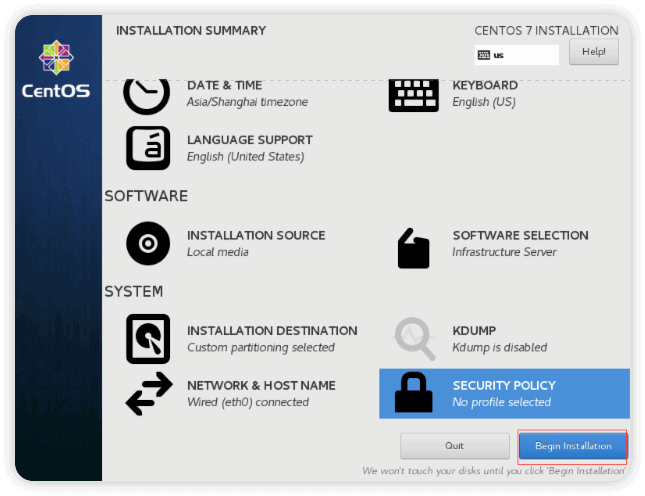Open the INSTALLATION DESTINATION label
The width and height of the screenshot is (645, 496).
pos(272,331)
